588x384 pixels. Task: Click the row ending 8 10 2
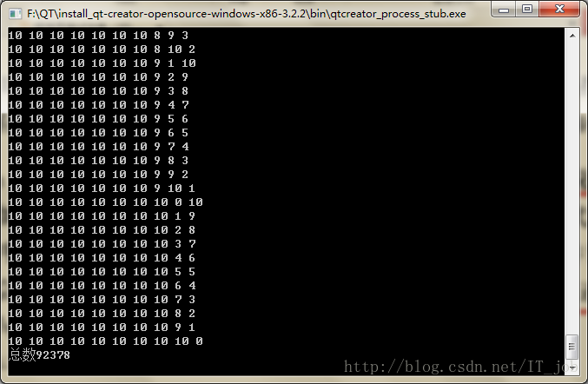point(102,50)
